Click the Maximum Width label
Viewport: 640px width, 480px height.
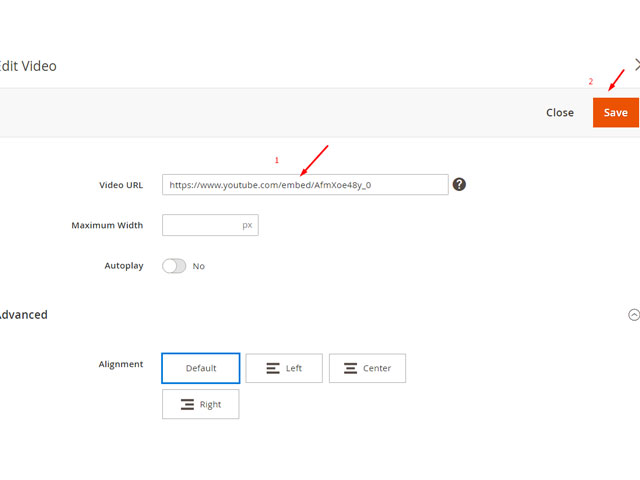pyautogui.click(x=107, y=225)
